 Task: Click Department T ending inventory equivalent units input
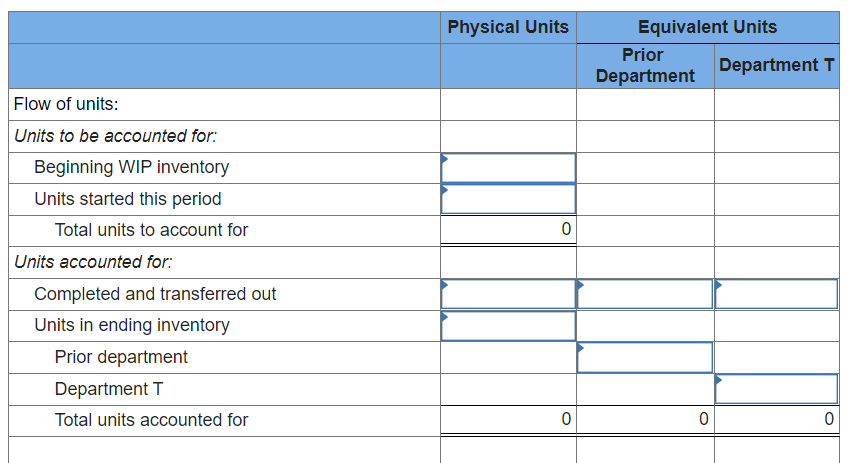point(776,389)
